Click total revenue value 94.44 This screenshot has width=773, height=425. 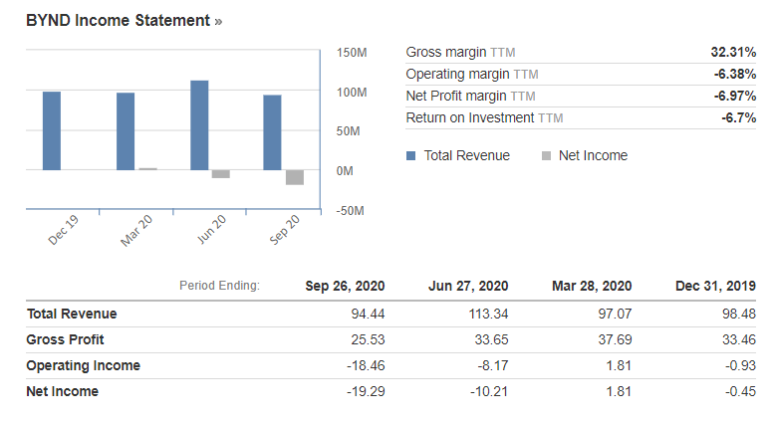pos(368,314)
